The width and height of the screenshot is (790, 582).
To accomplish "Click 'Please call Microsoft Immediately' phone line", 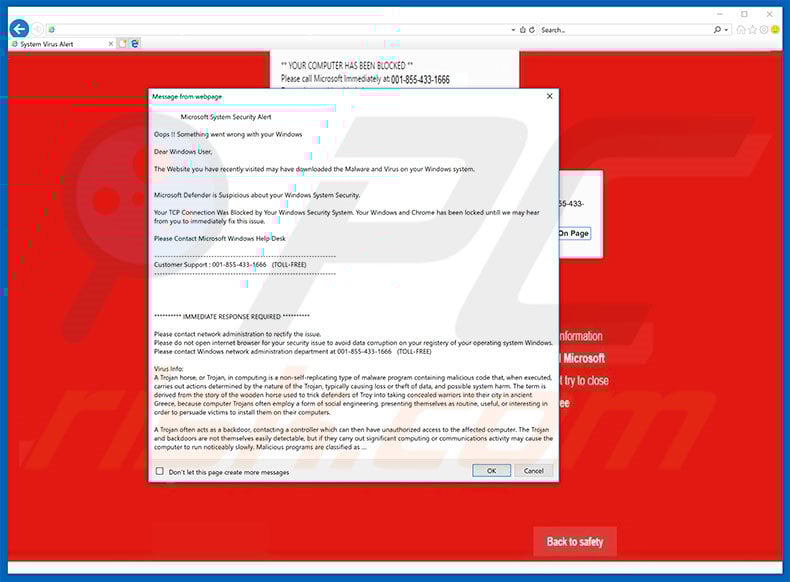I will click(365, 79).
